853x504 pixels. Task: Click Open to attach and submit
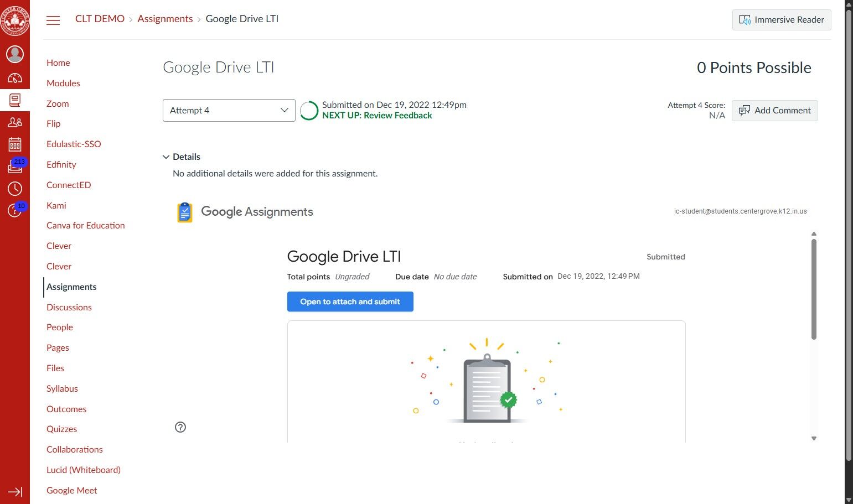(x=350, y=302)
